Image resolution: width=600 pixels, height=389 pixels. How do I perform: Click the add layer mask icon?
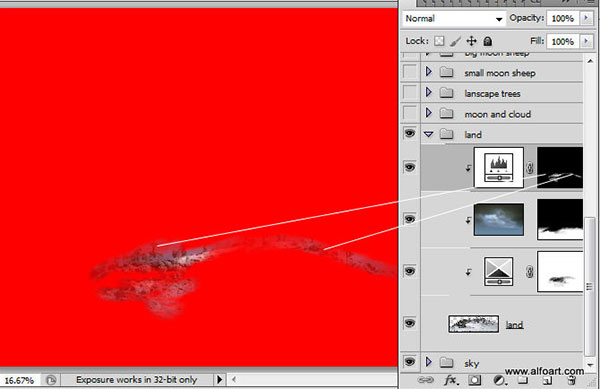474,380
